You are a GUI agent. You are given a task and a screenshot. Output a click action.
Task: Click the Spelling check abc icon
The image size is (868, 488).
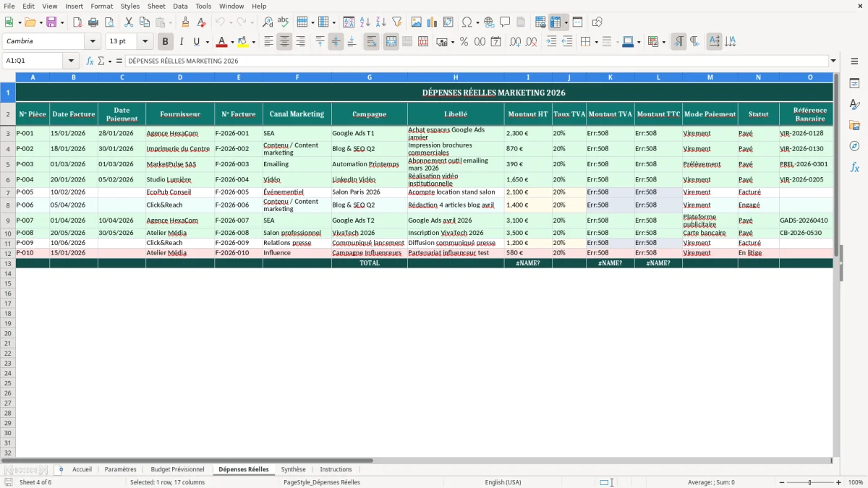pos(284,22)
